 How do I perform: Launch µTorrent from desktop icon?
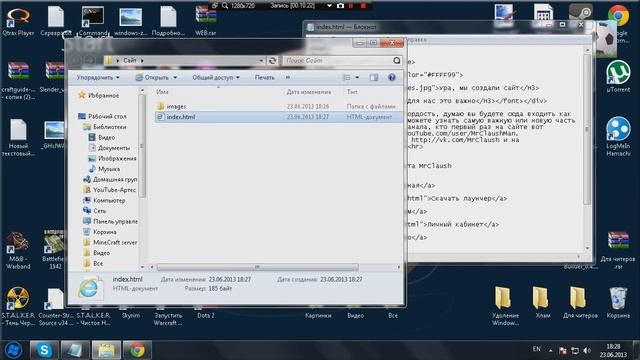coord(618,76)
